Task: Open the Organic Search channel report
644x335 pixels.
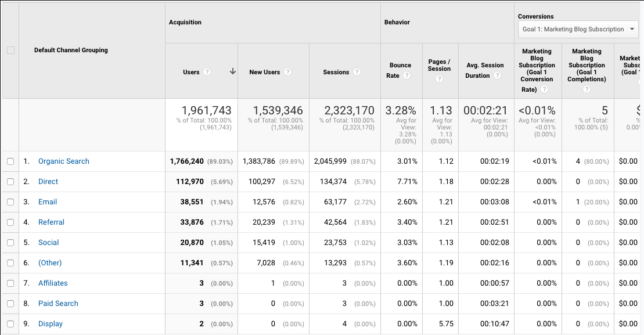Action: [63, 161]
